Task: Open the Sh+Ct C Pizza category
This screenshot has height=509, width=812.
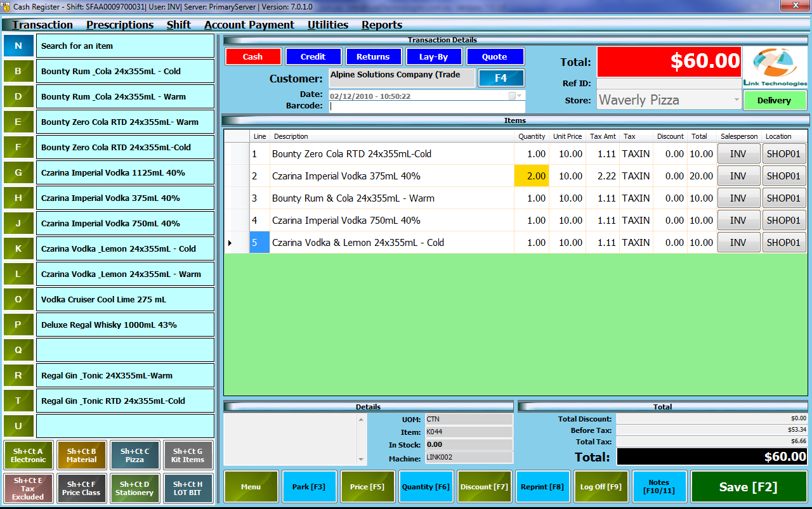Action: (134, 455)
